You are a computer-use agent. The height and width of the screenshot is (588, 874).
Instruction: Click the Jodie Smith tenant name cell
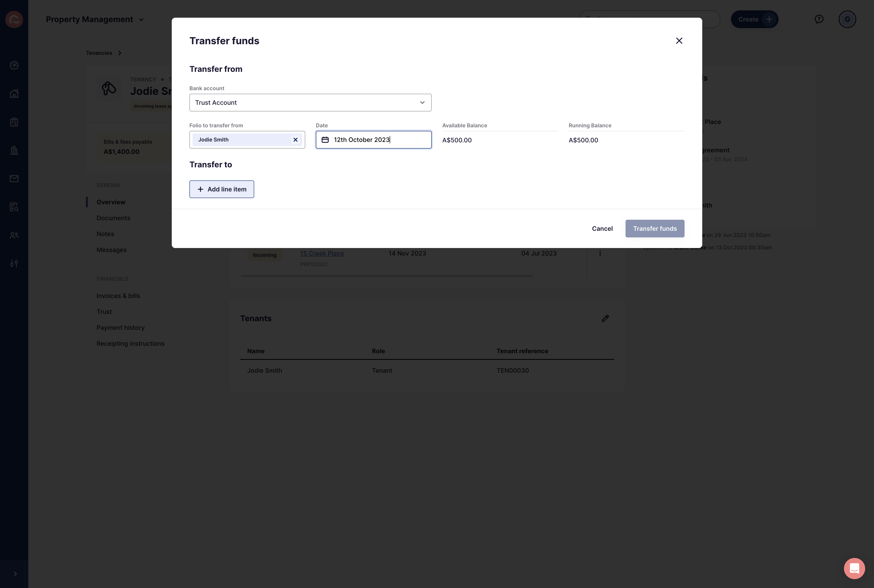click(x=264, y=370)
